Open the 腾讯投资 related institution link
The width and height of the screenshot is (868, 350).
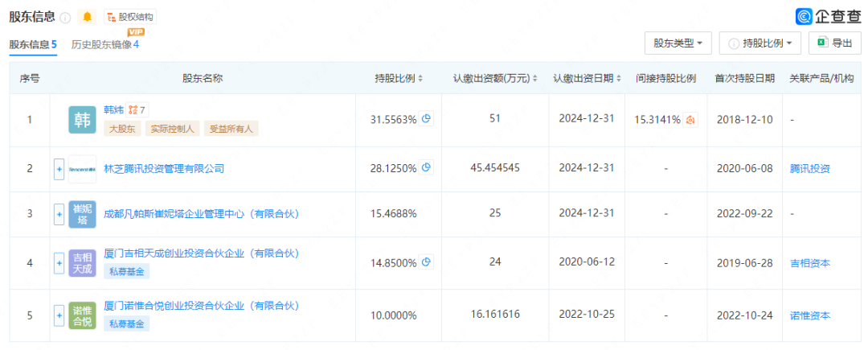[810, 169]
